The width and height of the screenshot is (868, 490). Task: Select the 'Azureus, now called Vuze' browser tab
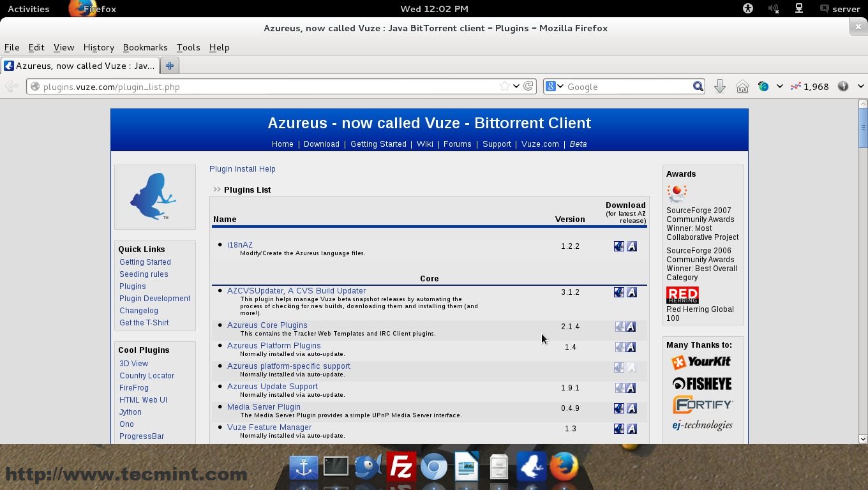coord(80,66)
